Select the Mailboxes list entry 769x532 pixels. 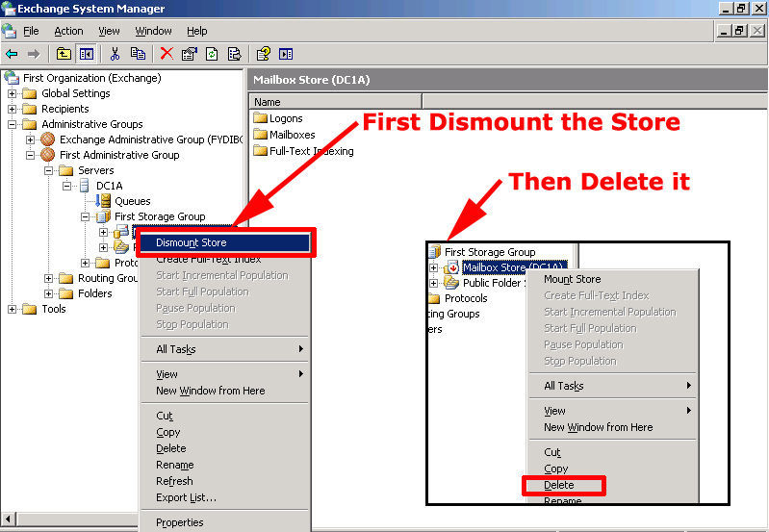pyautogui.click(x=293, y=135)
